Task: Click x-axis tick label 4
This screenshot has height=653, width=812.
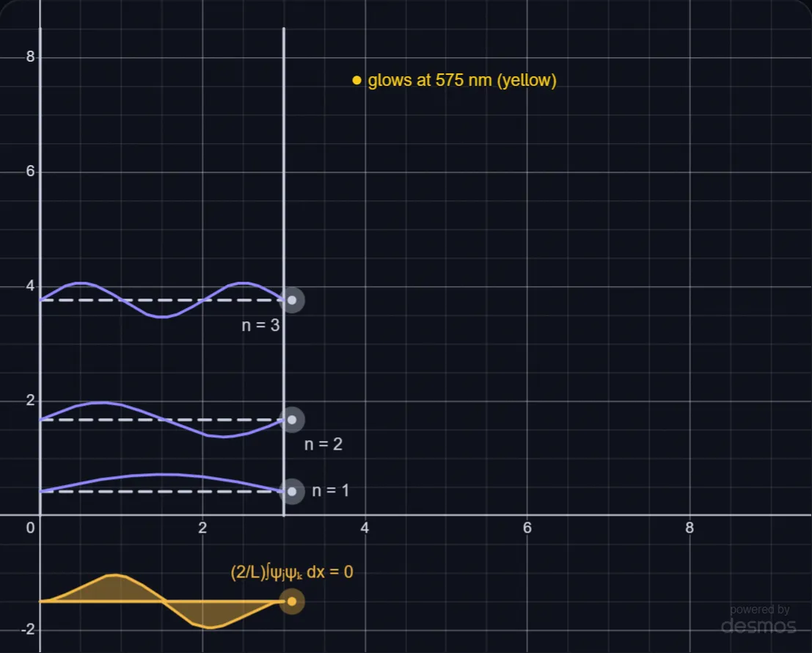Action: click(x=365, y=528)
